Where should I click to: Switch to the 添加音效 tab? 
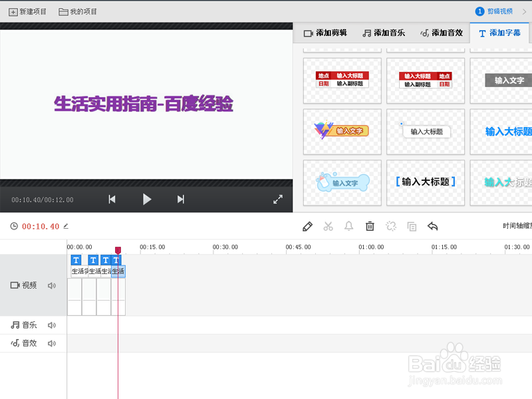442,33
